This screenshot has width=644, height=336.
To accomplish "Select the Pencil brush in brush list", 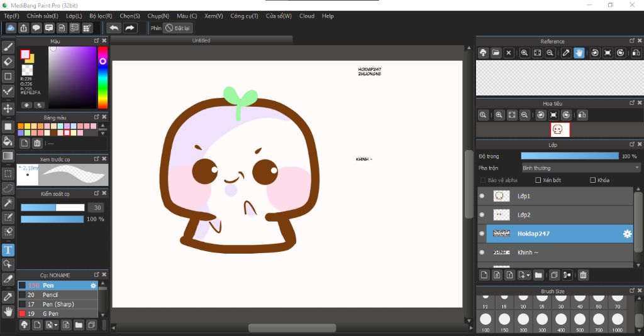I will [50, 295].
